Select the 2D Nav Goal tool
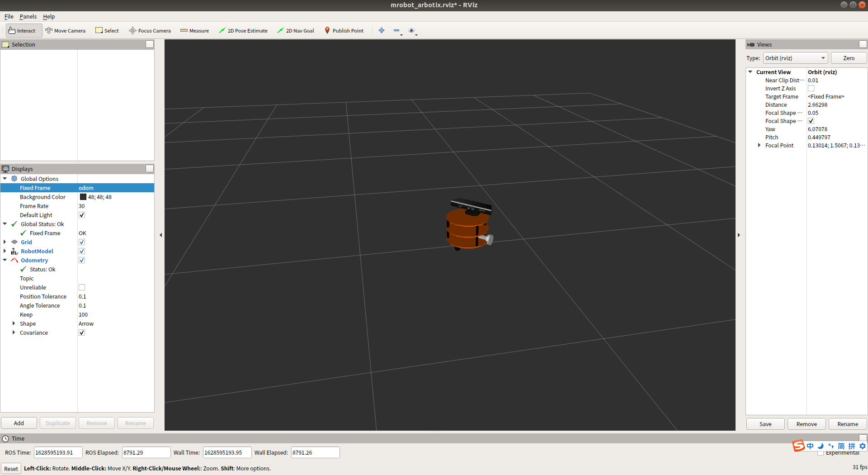Image resolution: width=868 pixels, height=475 pixels. point(296,31)
